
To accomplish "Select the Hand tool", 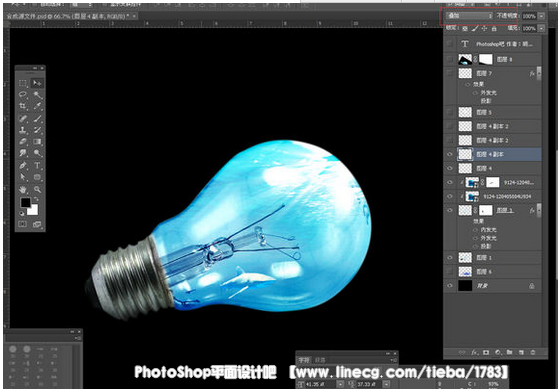I will tap(23, 189).
